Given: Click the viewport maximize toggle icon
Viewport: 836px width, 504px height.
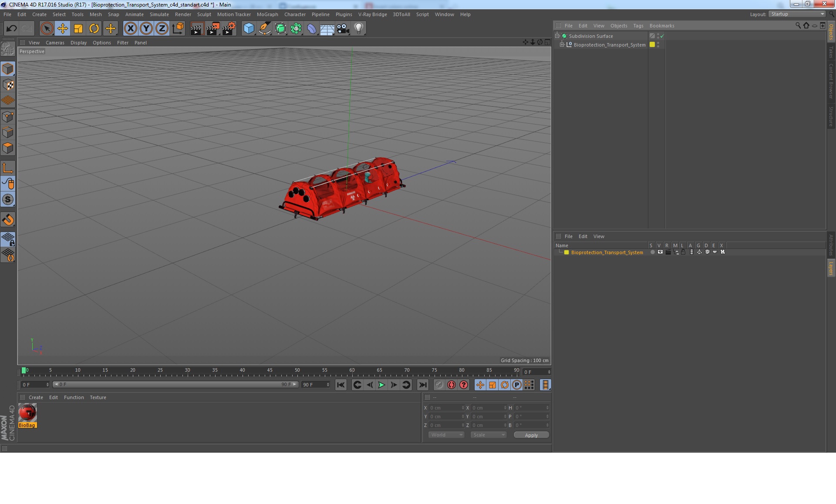Looking at the screenshot, I should 547,42.
